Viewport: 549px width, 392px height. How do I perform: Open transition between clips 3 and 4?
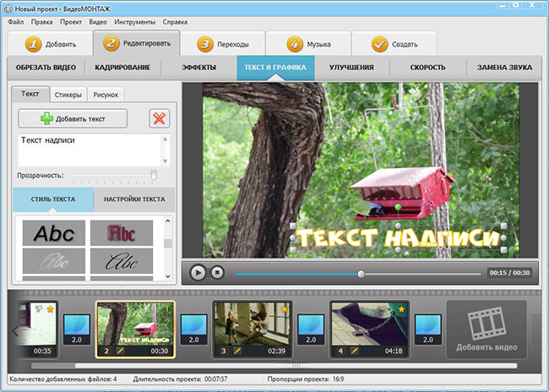point(311,329)
